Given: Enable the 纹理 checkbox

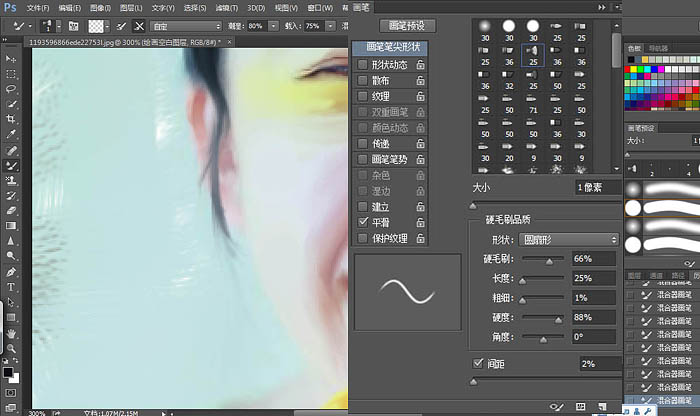Looking at the screenshot, I should click(x=362, y=96).
